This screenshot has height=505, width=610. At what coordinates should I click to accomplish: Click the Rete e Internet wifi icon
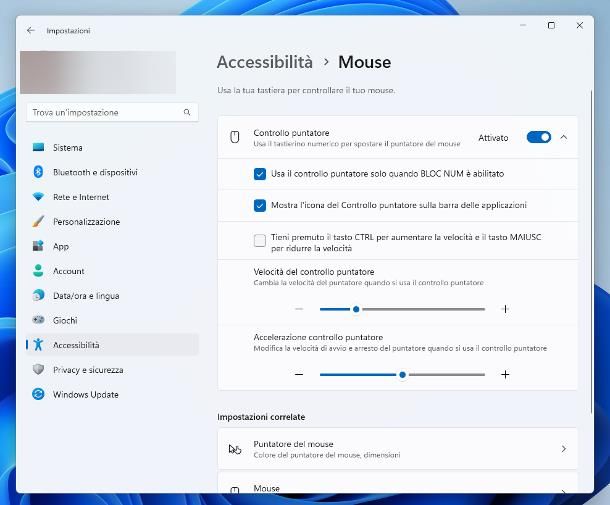click(x=38, y=197)
